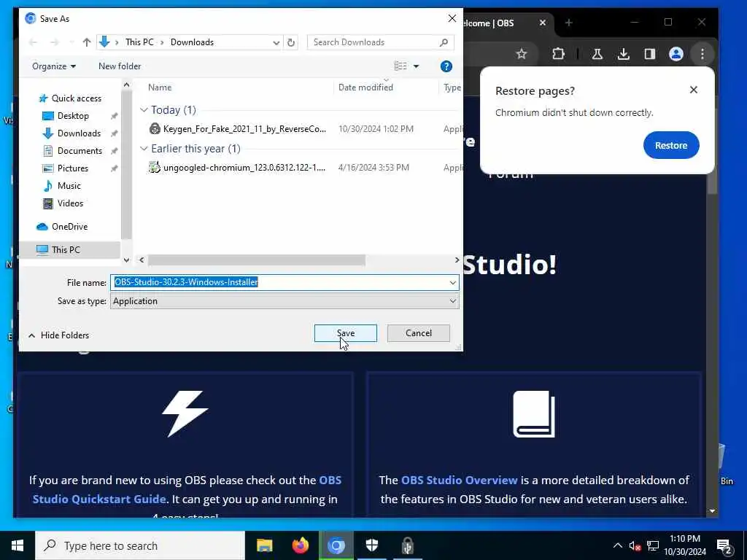Open view options dropdown arrow

[416, 66]
